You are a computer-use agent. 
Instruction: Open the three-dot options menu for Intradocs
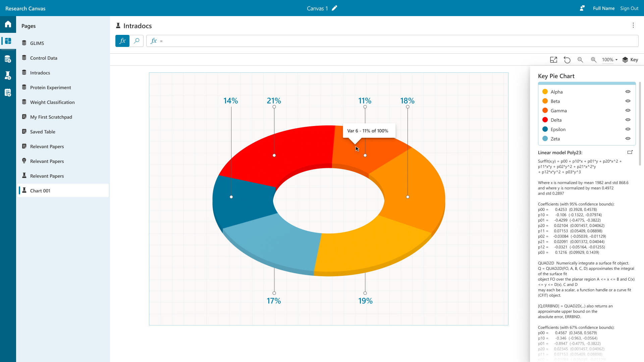633,25
